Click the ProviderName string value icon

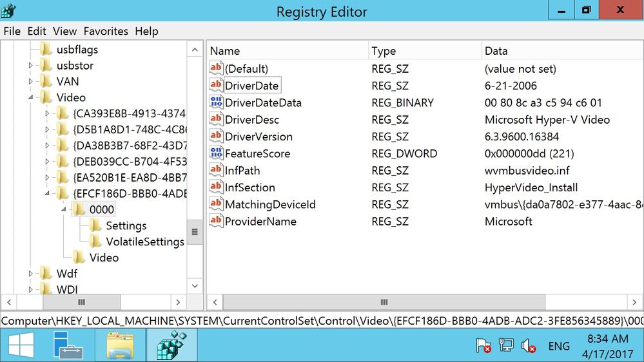(x=216, y=221)
